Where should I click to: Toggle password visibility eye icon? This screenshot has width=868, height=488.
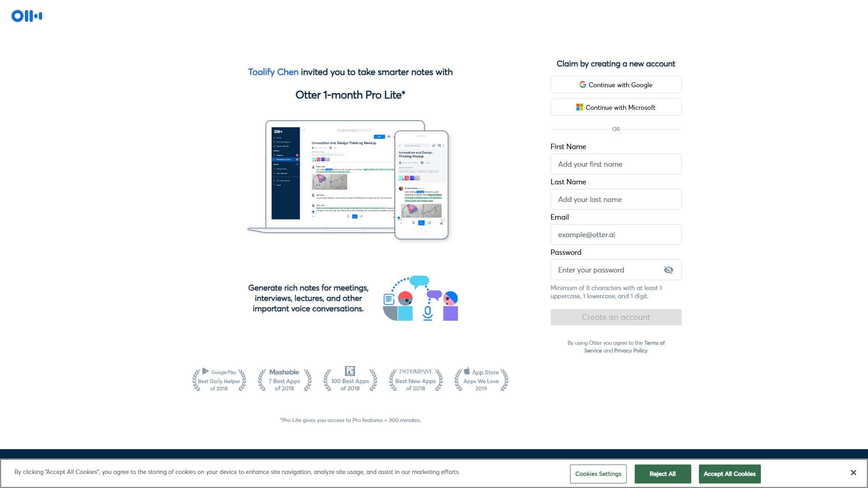[668, 270]
